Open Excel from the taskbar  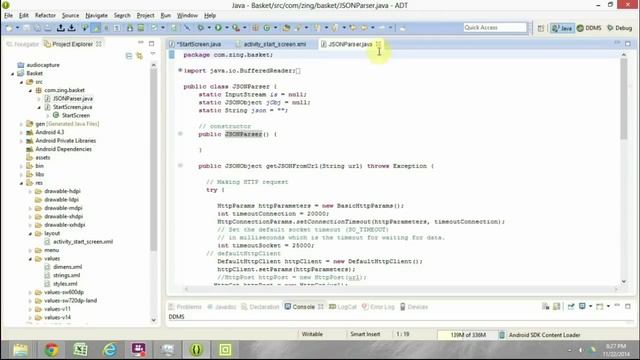80,350
